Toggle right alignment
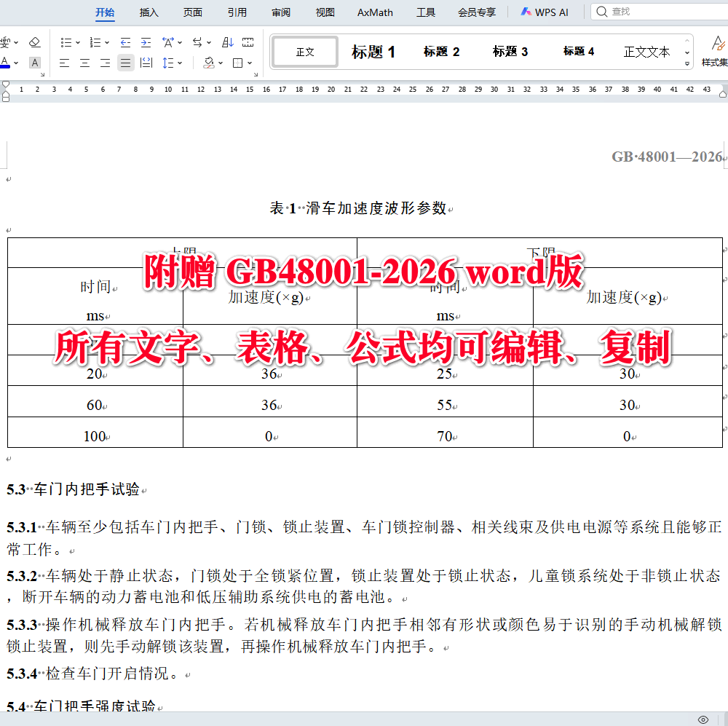 pos(105,63)
